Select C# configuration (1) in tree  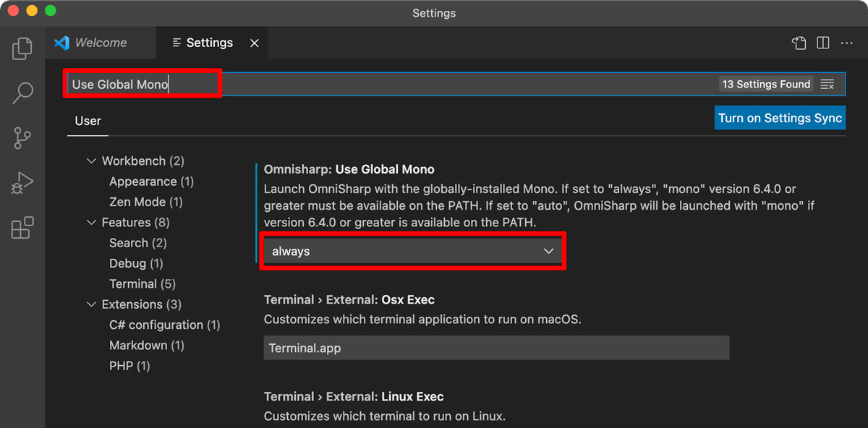(164, 325)
